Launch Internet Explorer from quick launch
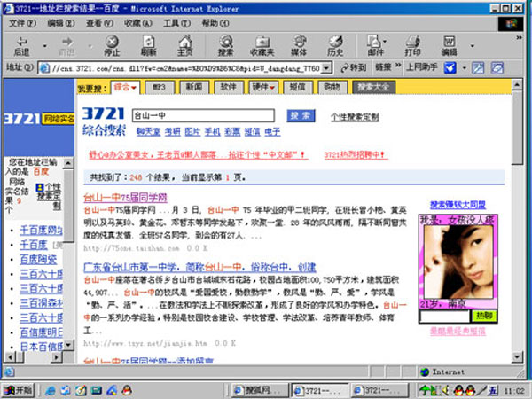Viewport: 532px width, 399px height. (x=51, y=390)
